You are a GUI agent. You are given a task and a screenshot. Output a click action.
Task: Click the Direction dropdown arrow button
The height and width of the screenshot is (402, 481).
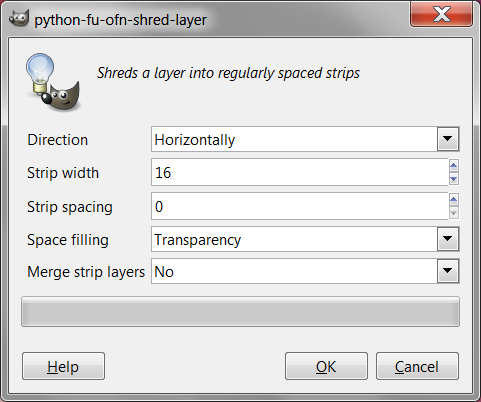click(448, 139)
